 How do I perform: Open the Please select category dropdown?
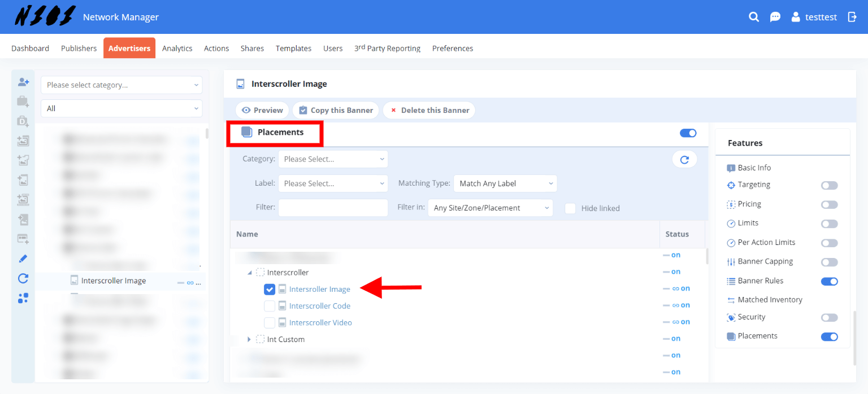[121, 85]
